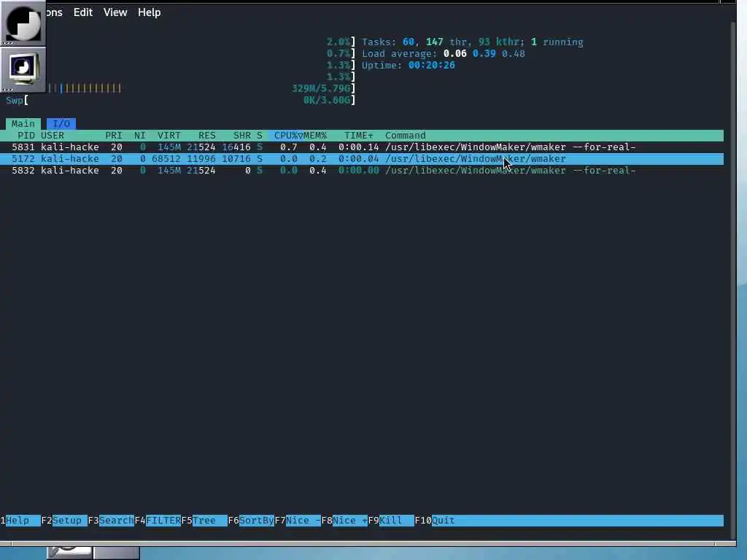Click F3 Search in the function bar
Viewport: 747px width, 560px height.
point(111,521)
